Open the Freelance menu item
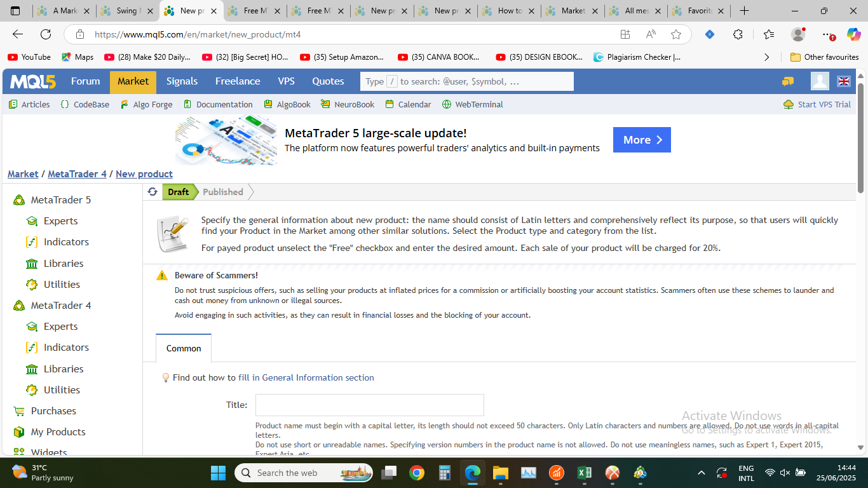The height and width of the screenshot is (488, 868). point(238,81)
